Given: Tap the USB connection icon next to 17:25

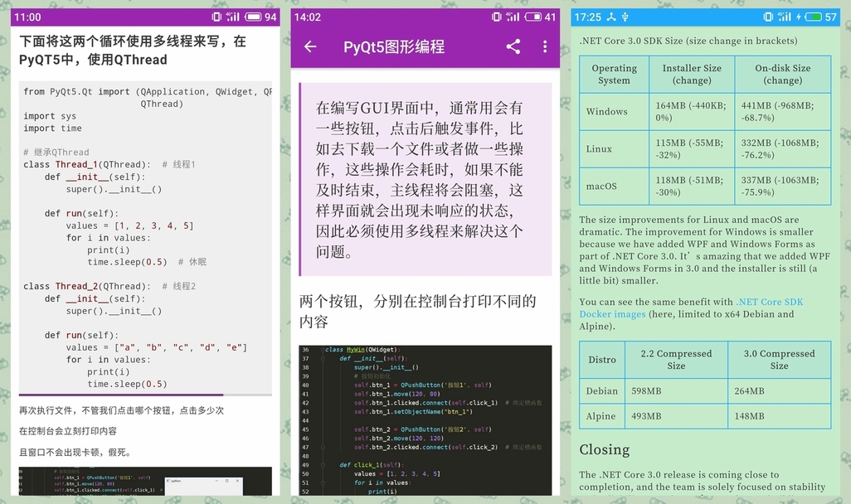Looking at the screenshot, I should 624,17.
